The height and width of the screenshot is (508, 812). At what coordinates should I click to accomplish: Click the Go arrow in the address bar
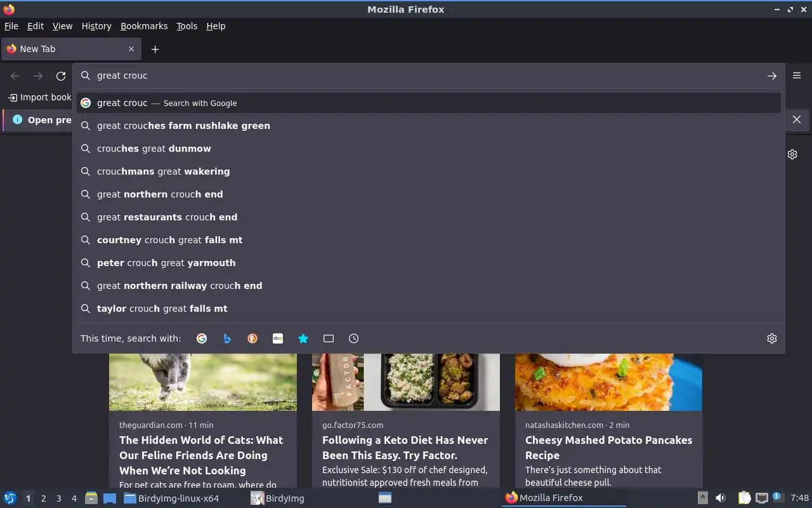pos(771,76)
